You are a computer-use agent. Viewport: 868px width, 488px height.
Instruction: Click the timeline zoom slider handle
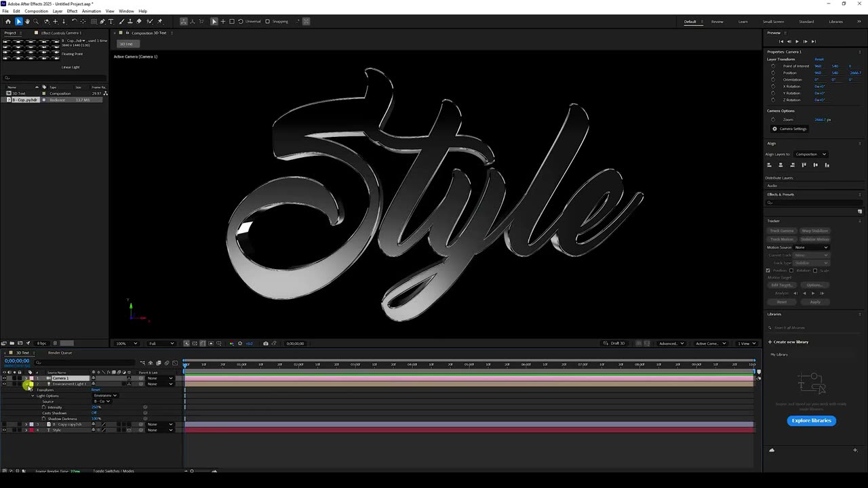(x=192, y=471)
